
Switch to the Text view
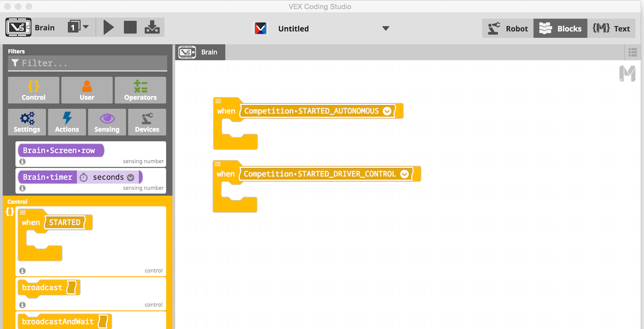611,28
